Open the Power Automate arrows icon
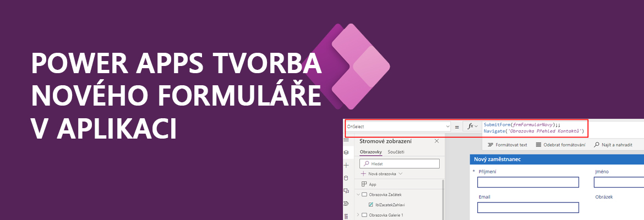This screenshot has width=644, height=220. coord(346,204)
